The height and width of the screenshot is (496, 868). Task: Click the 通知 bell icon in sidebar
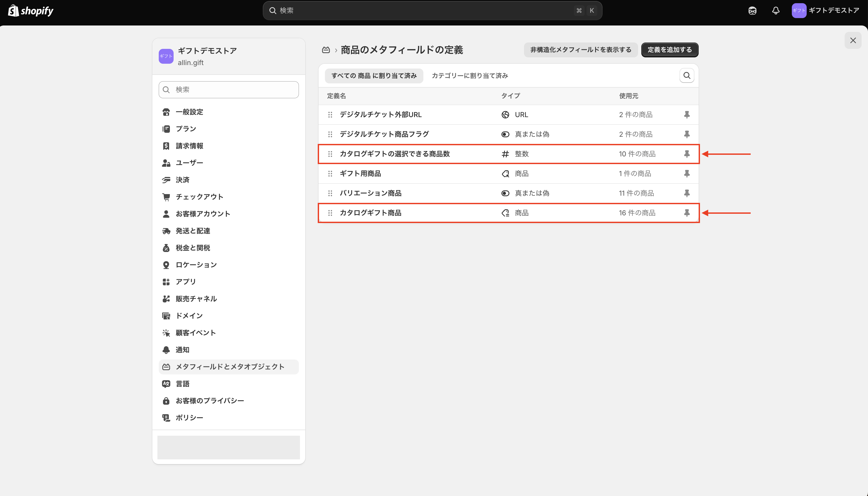point(166,350)
